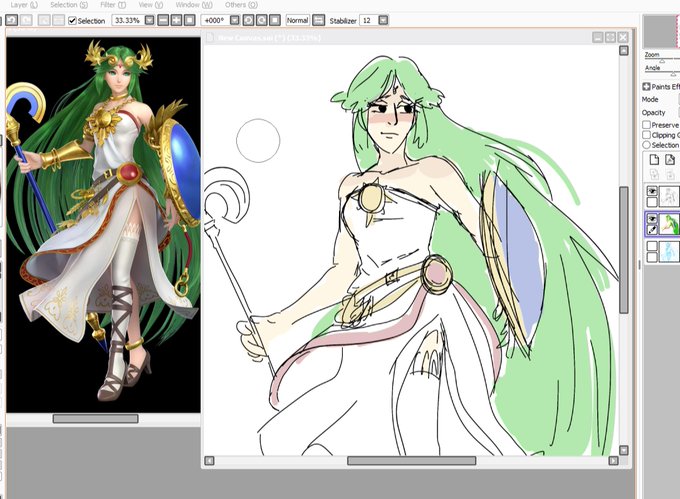
Task: Click the left arrow of canvas horizontal scrollbar
Action: [x=209, y=460]
